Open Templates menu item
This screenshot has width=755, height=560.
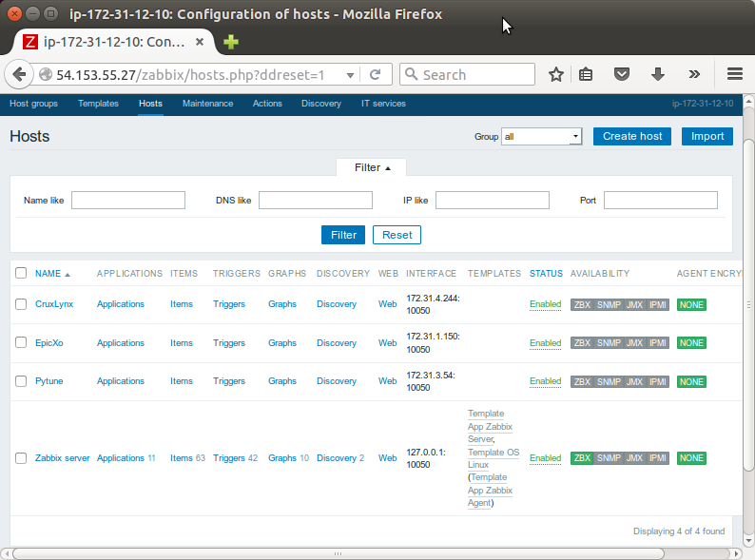98,104
